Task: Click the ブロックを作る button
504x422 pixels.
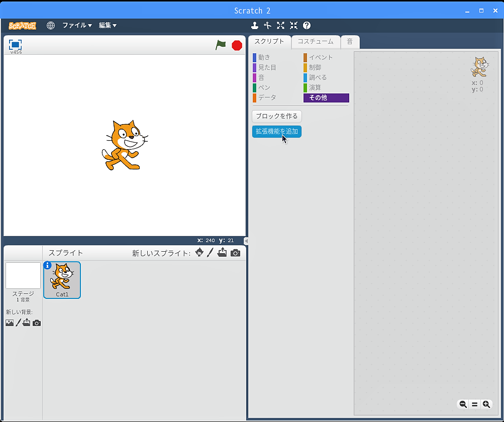Action: [277, 117]
